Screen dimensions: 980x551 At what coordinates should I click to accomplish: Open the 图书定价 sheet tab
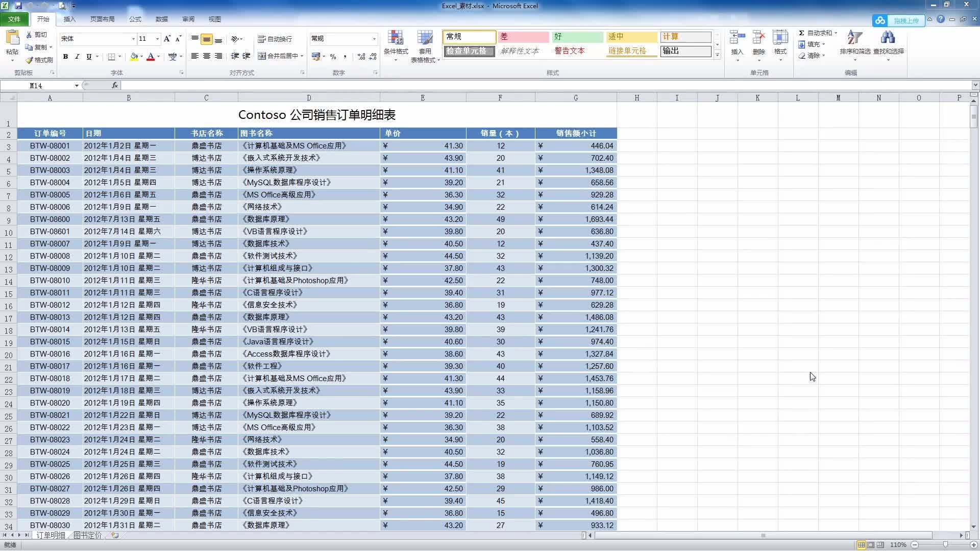(x=87, y=535)
